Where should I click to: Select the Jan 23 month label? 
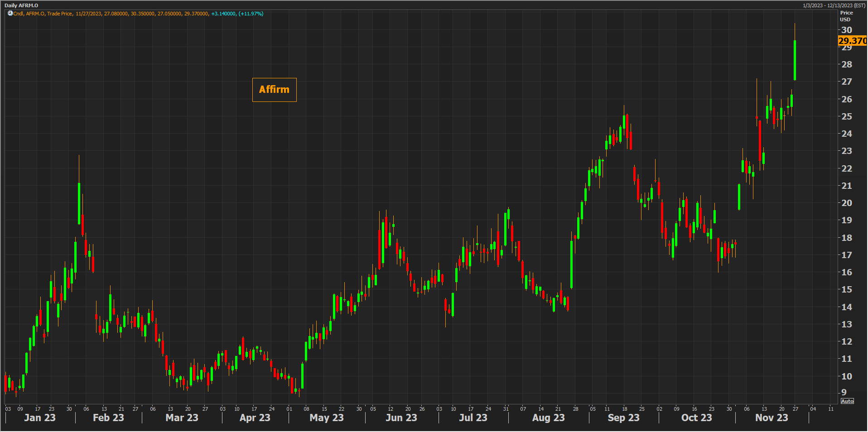[x=40, y=418]
